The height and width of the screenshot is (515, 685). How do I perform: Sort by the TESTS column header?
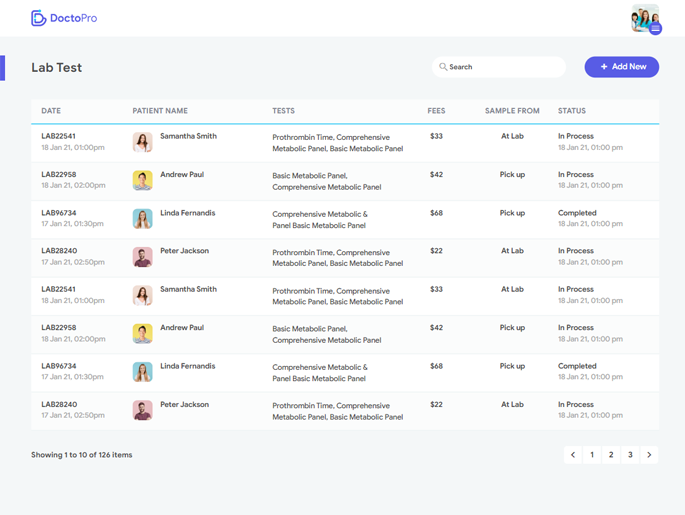pos(284,111)
